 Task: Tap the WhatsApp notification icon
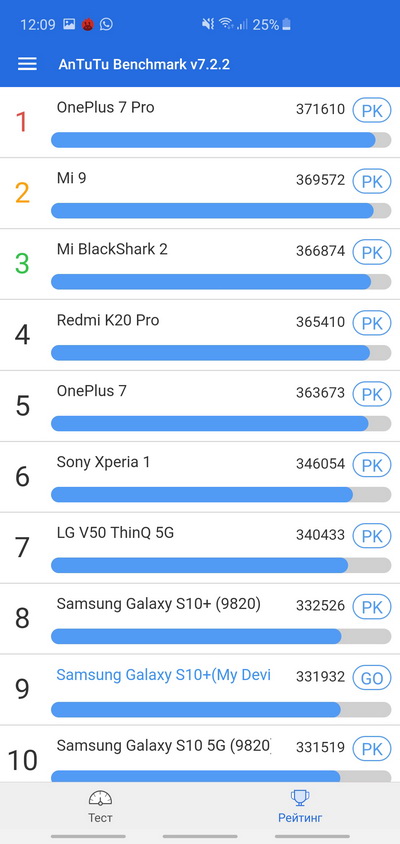click(x=107, y=24)
